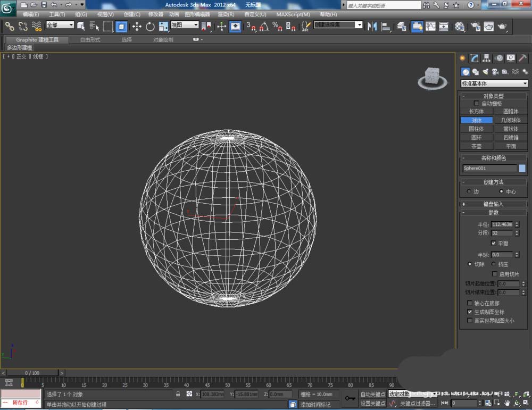Switch to the 自由形式 ribbon tab
The width and height of the screenshot is (532, 410).
click(90, 39)
